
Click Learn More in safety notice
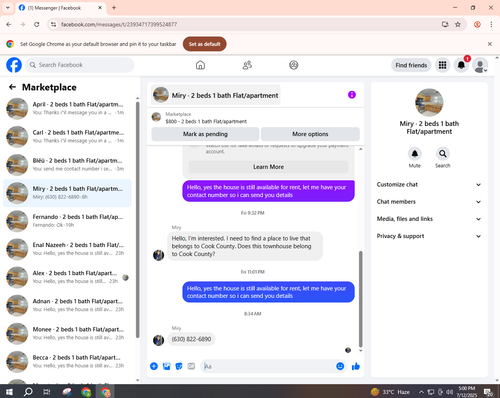(268, 167)
